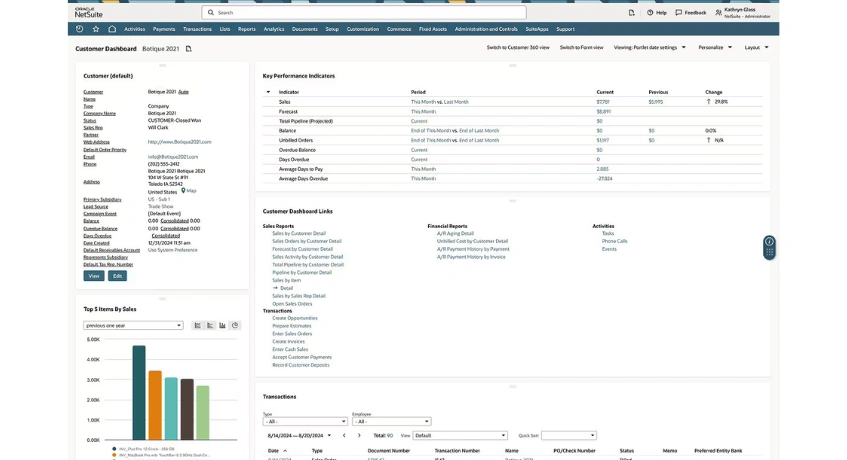Select the pie chart icon
This screenshot has height=460, width=847.
[234, 326]
